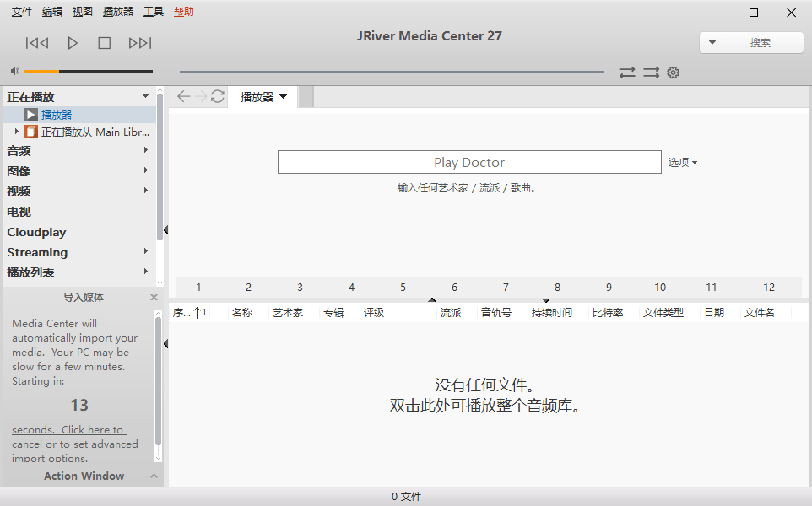Expand the 音频 section arrow

tap(145, 150)
